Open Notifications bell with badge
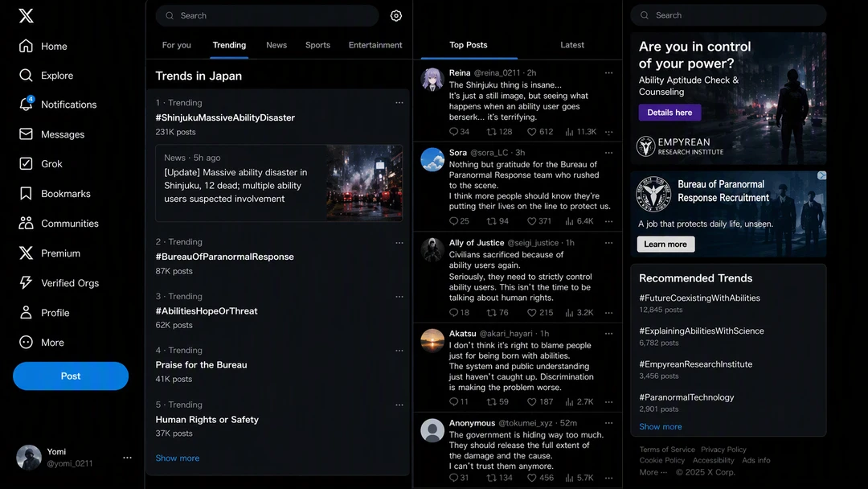The width and height of the screenshot is (868, 489). [26, 104]
